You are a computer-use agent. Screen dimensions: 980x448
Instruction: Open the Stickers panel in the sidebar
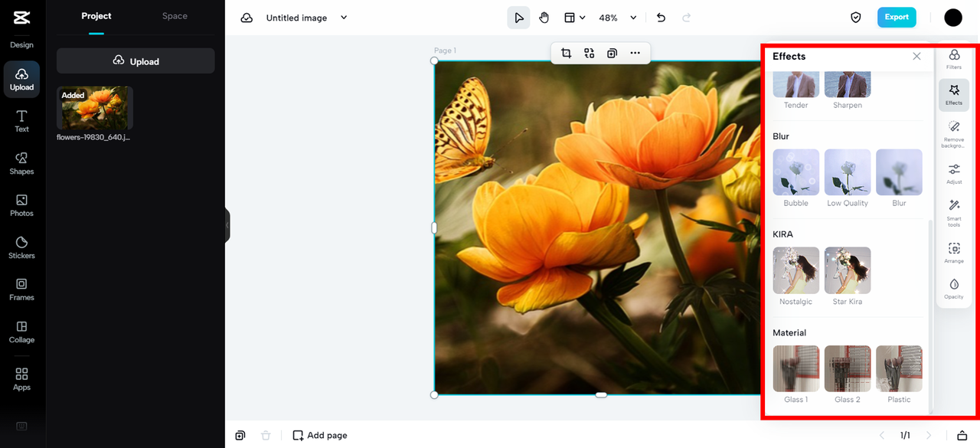point(21,244)
